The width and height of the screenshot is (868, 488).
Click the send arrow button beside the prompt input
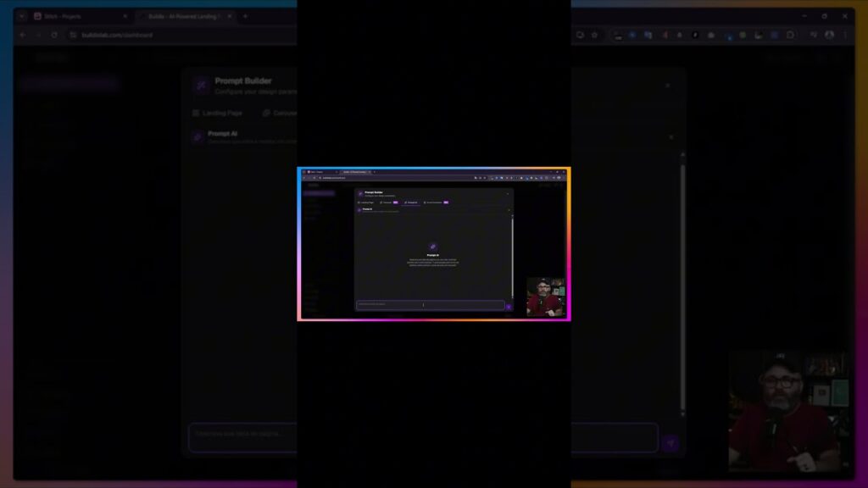(x=509, y=305)
